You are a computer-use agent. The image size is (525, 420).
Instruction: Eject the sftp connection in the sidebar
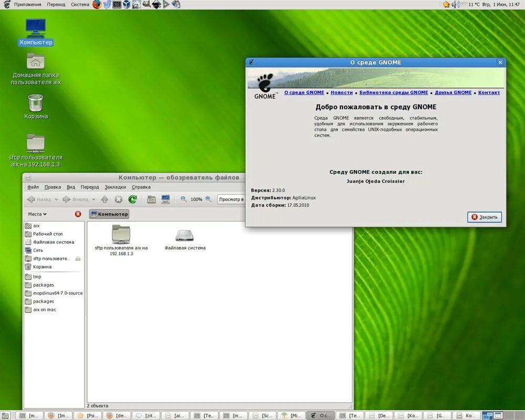(78, 258)
